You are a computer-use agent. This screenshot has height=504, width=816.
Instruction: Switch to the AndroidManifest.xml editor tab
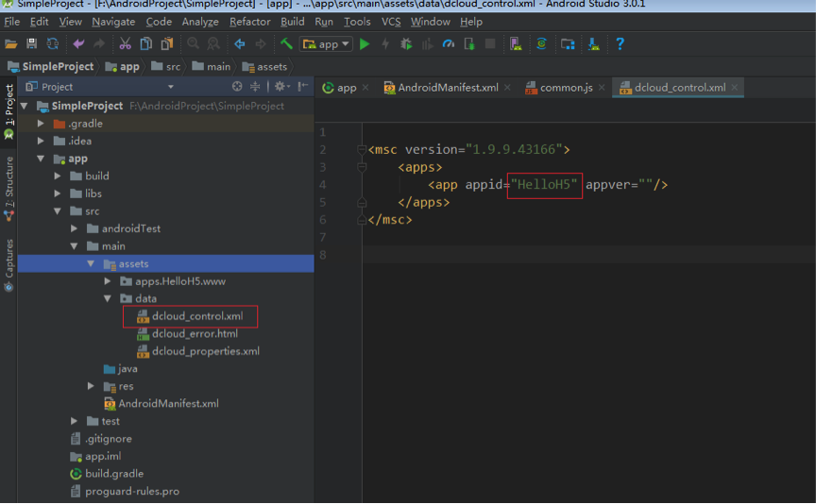[x=448, y=88]
